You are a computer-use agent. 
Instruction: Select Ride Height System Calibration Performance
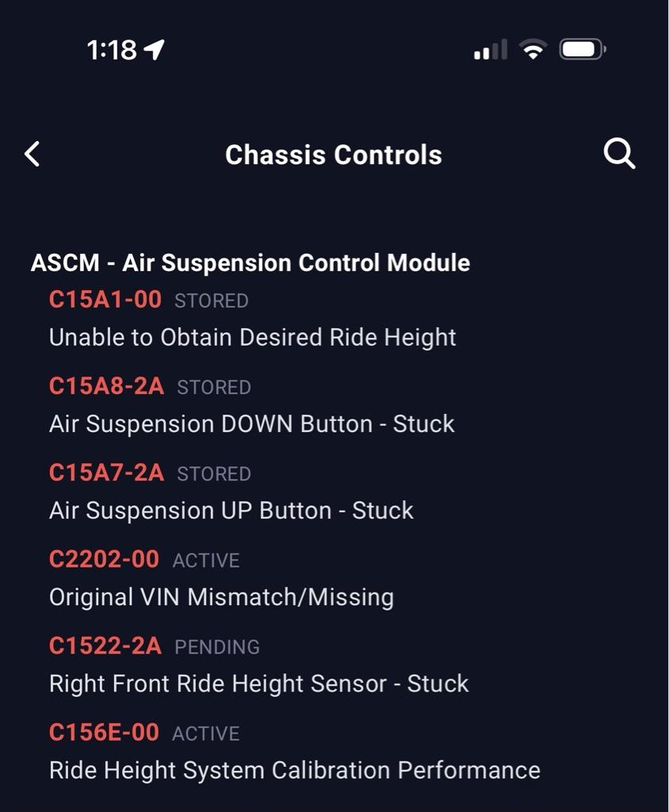coord(294,769)
